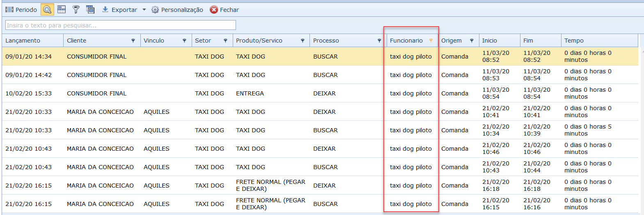Open the Cliente column filter
Viewport: 644px width, 215px height.
click(x=133, y=41)
